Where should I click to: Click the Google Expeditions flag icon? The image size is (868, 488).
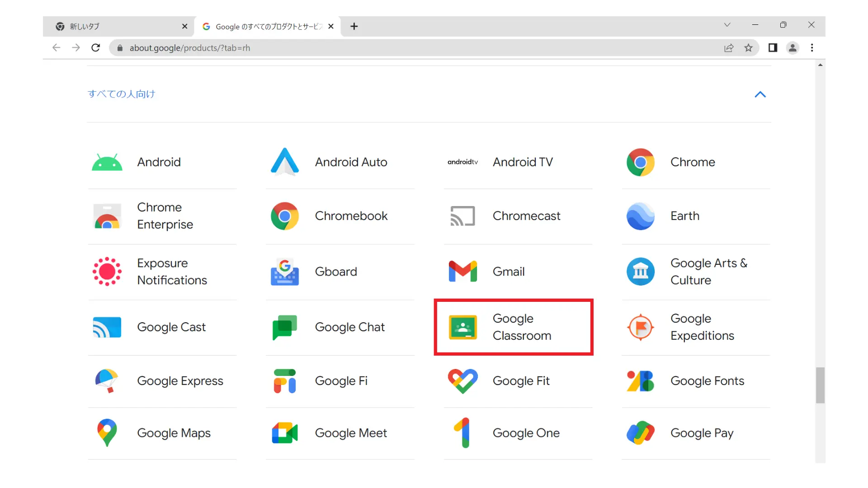pyautogui.click(x=641, y=327)
